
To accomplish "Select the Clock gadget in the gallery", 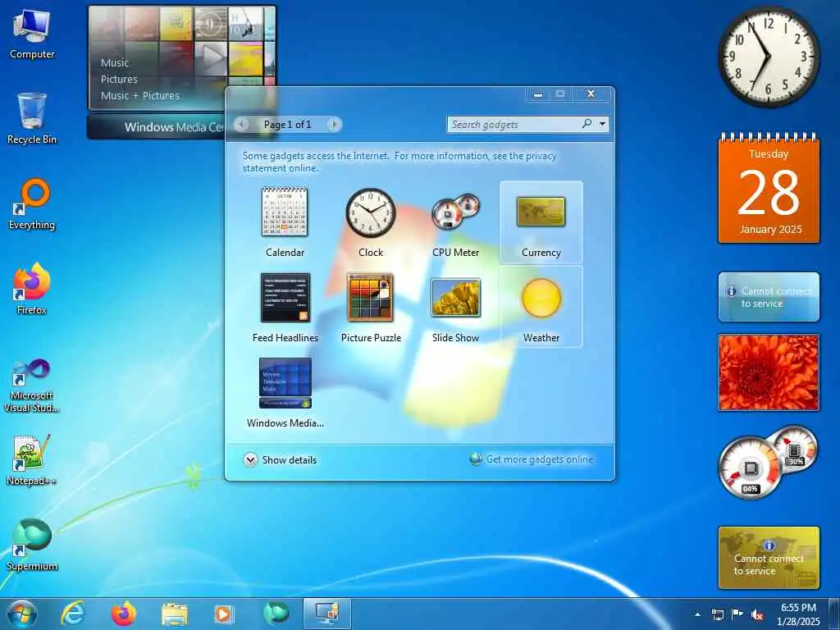I will (370, 221).
